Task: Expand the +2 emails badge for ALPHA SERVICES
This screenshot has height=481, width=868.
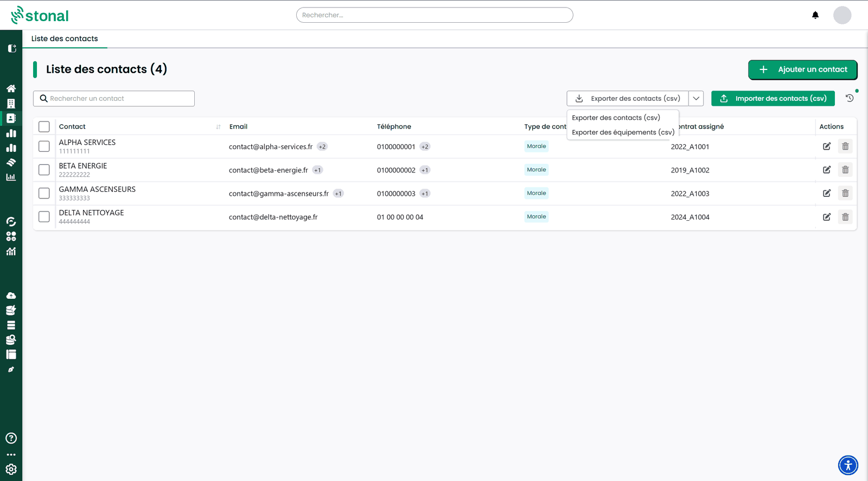Action: pos(322,146)
